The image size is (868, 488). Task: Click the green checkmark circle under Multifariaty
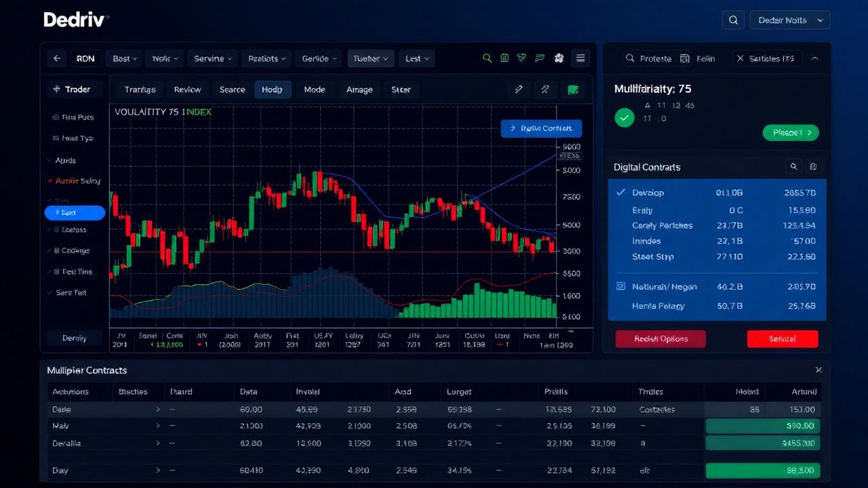(x=625, y=118)
